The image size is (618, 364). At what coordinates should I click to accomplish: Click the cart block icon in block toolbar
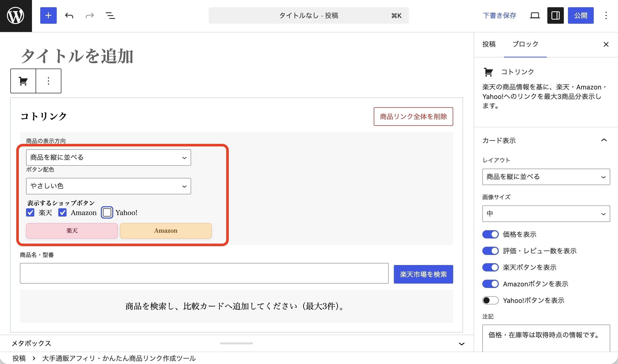point(23,81)
